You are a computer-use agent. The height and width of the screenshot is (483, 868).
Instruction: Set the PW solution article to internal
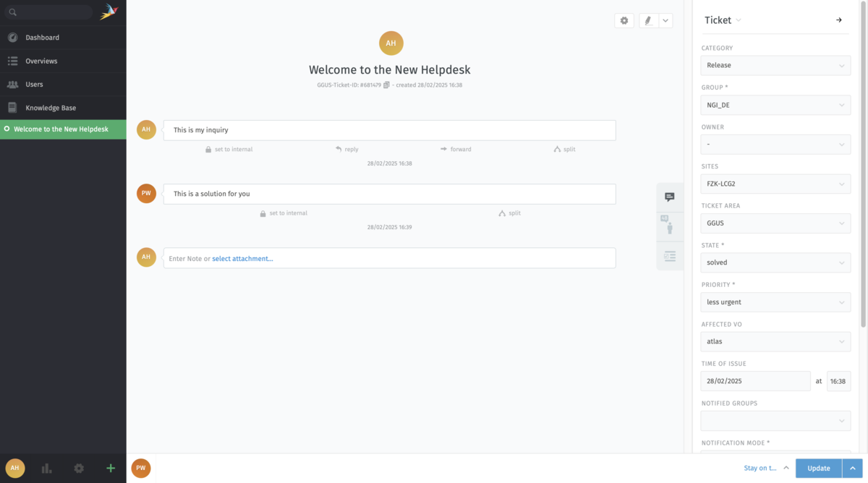284,213
